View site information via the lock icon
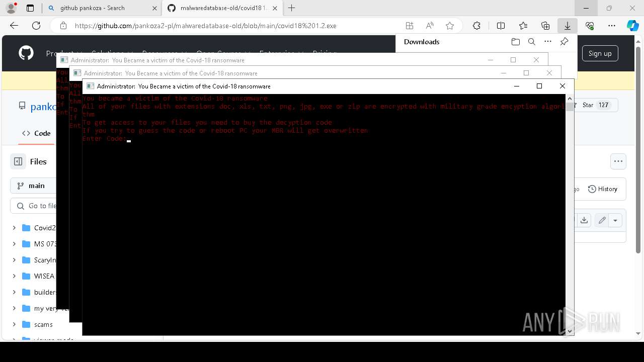The width and height of the screenshot is (644, 362). click(63, 26)
